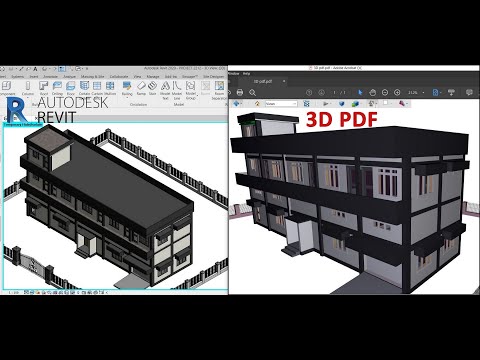Image resolution: width=480 pixels, height=360 pixels.
Task: Select the Stair tool in Revit ribbon
Action: (x=152, y=88)
